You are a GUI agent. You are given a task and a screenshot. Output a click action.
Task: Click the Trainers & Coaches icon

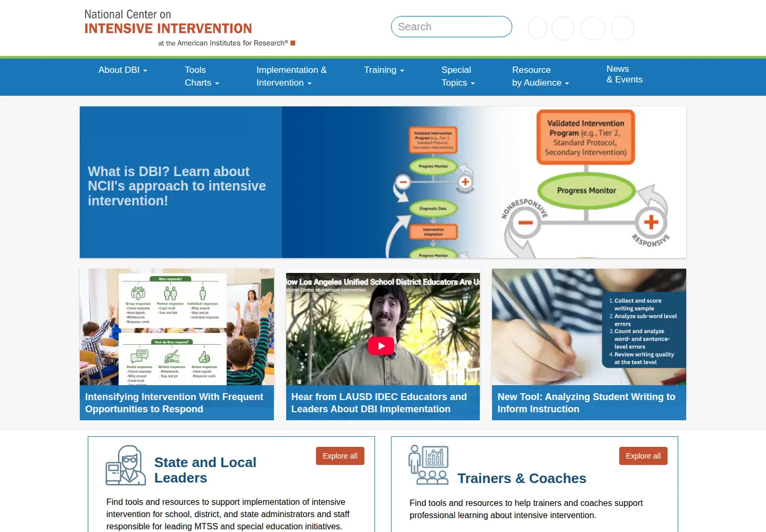coord(429,465)
